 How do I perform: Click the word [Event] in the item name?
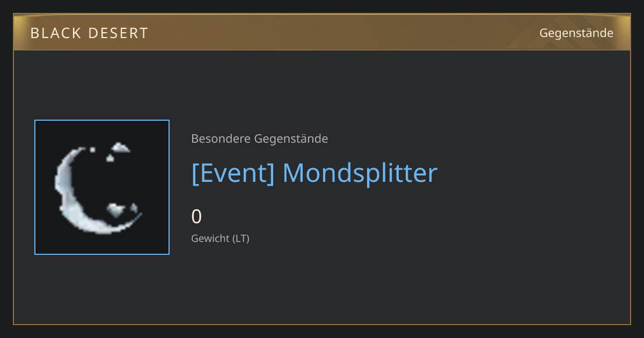pyautogui.click(x=233, y=173)
